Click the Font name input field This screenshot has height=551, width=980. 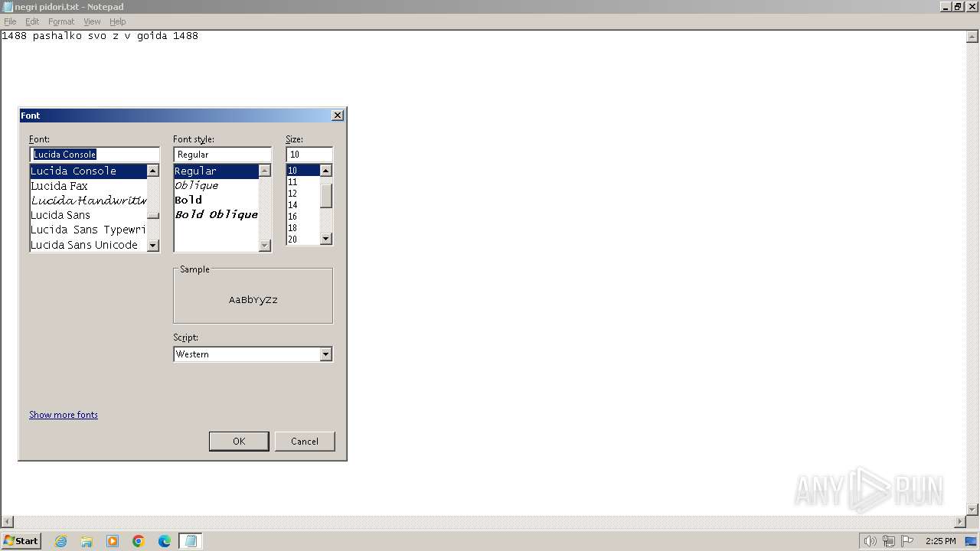(x=94, y=155)
